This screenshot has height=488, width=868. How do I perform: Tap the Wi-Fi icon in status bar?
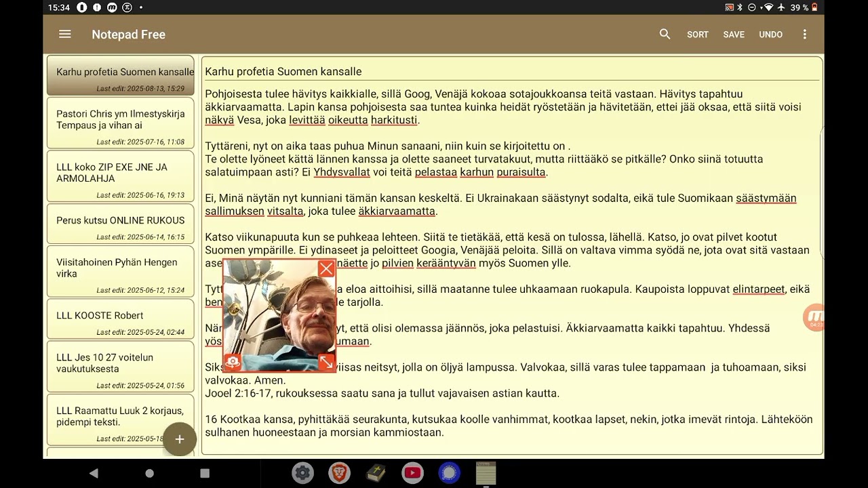point(768,7)
